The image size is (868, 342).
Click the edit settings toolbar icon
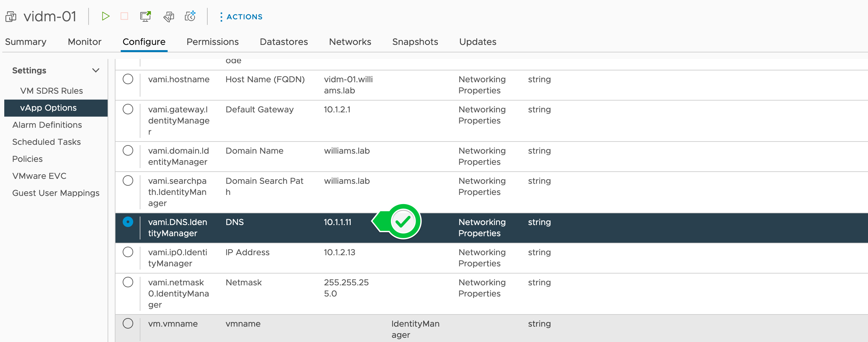(x=169, y=16)
